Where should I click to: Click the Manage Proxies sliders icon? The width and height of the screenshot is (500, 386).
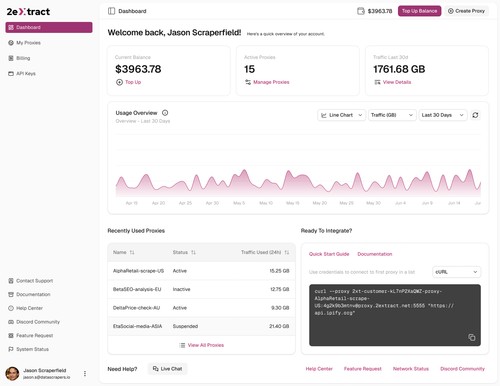click(248, 82)
